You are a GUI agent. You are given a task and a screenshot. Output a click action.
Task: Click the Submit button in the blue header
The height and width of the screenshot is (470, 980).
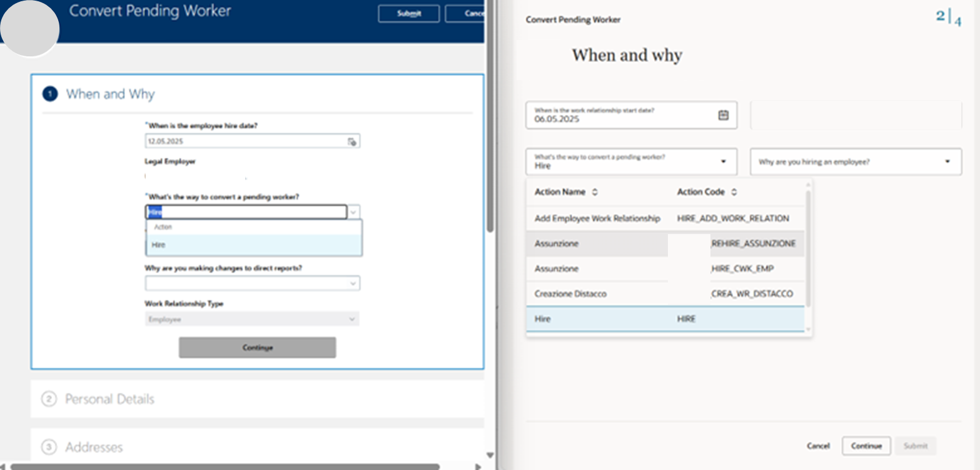coord(409,14)
